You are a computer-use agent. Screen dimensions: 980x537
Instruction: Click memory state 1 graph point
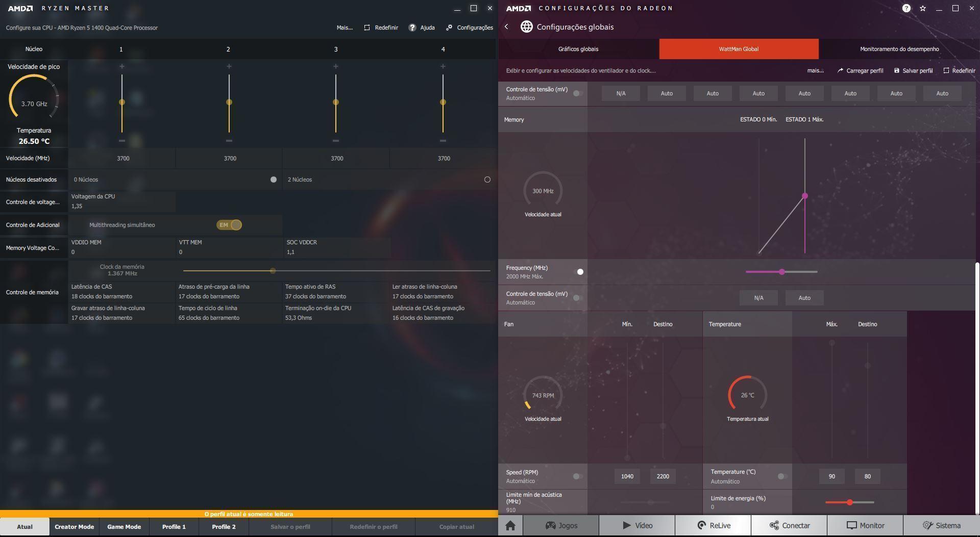coord(805,196)
